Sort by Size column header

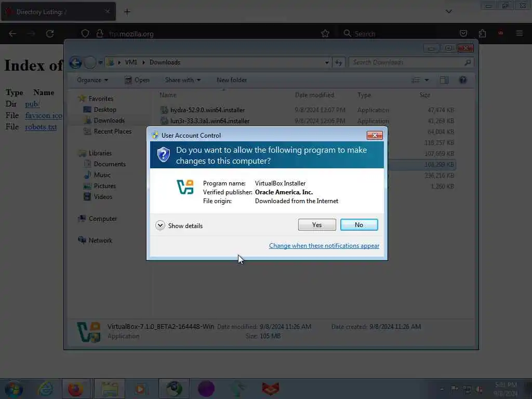tap(425, 95)
